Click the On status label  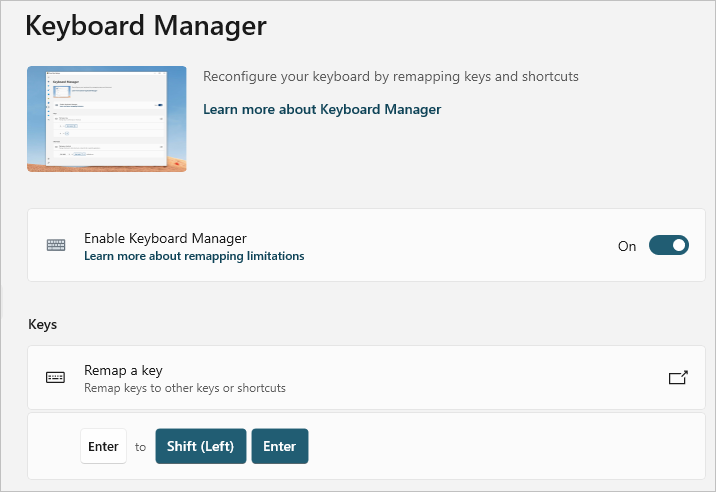[627, 246]
